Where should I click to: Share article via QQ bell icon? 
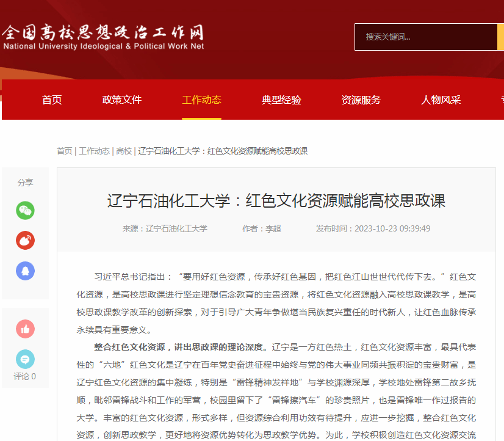click(25, 271)
